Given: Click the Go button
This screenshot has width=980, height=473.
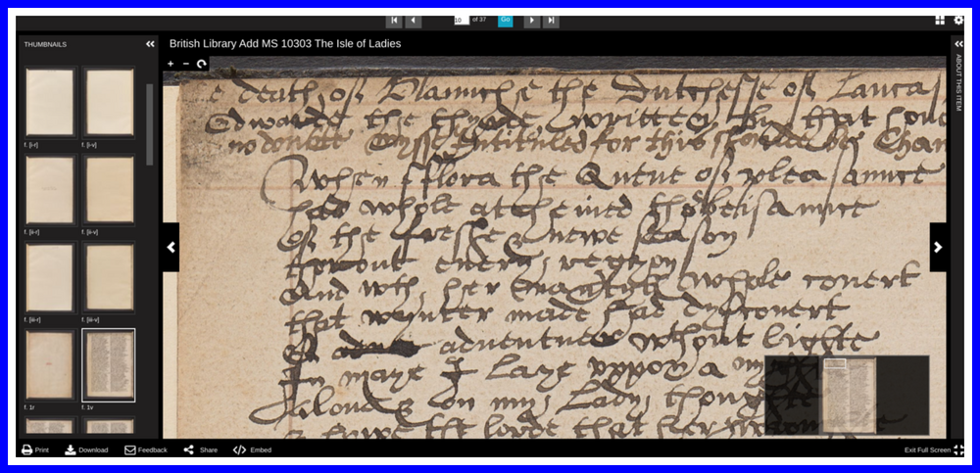Looking at the screenshot, I should tap(506, 20).
